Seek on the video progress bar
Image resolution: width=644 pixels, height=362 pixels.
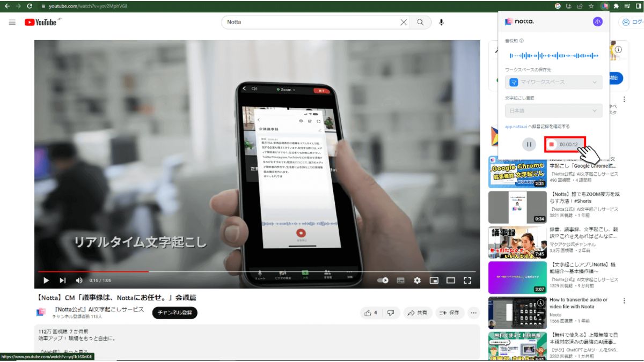pyautogui.click(x=257, y=271)
